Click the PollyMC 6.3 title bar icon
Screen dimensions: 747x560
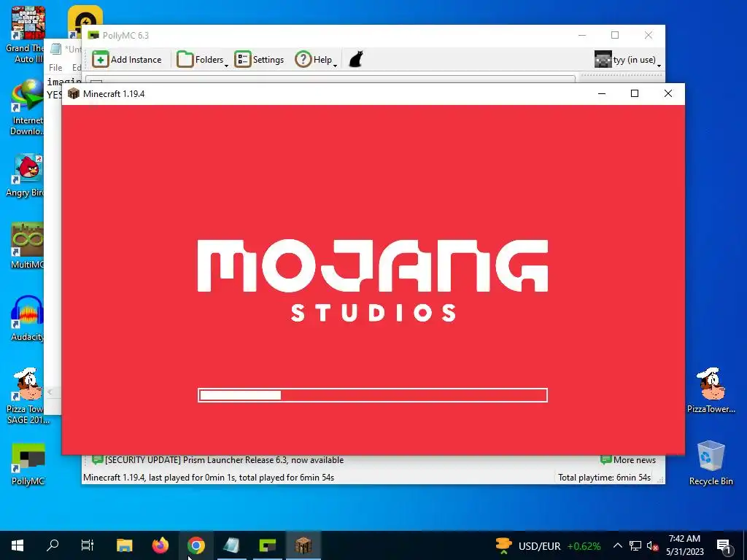(x=94, y=35)
